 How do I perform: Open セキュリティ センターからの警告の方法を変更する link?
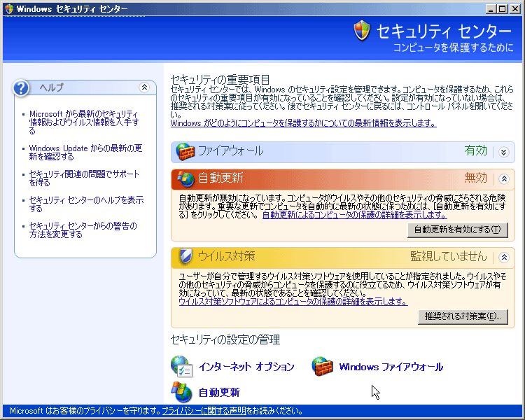tap(83, 230)
